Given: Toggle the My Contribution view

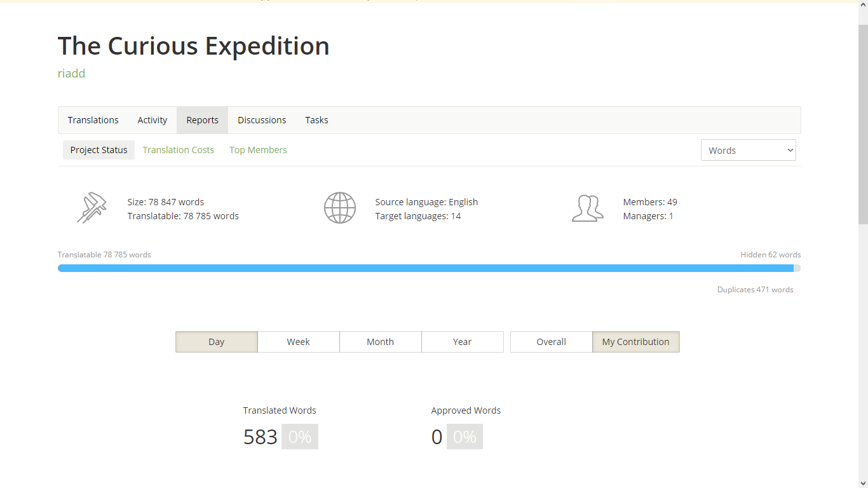Looking at the screenshot, I should (635, 342).
